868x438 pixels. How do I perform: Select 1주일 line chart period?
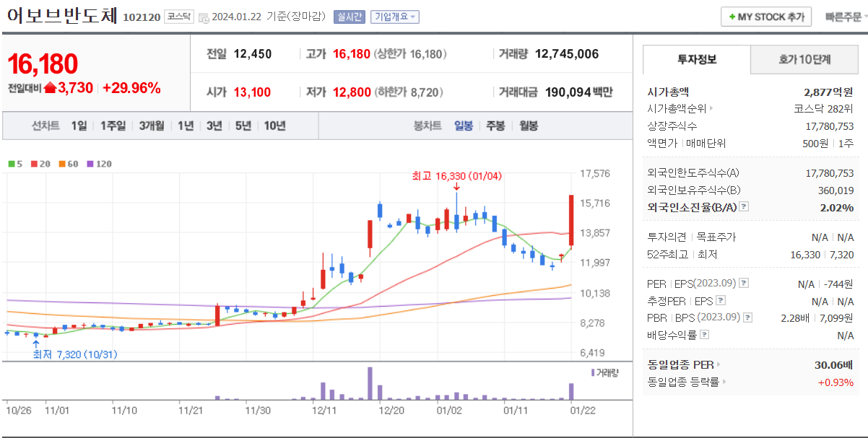pos(113,126)
